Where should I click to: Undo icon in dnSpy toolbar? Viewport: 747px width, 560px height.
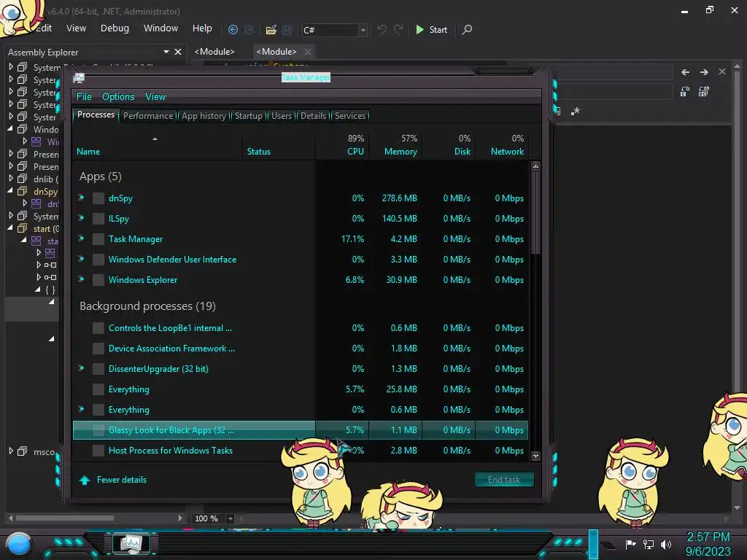point(382,29)
